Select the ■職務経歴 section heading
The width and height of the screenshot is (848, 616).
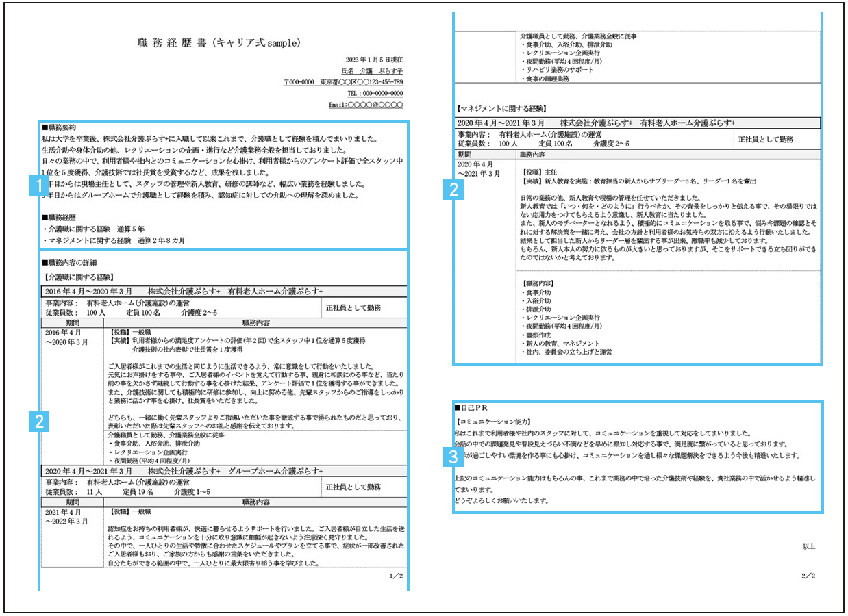coord(59,217)
